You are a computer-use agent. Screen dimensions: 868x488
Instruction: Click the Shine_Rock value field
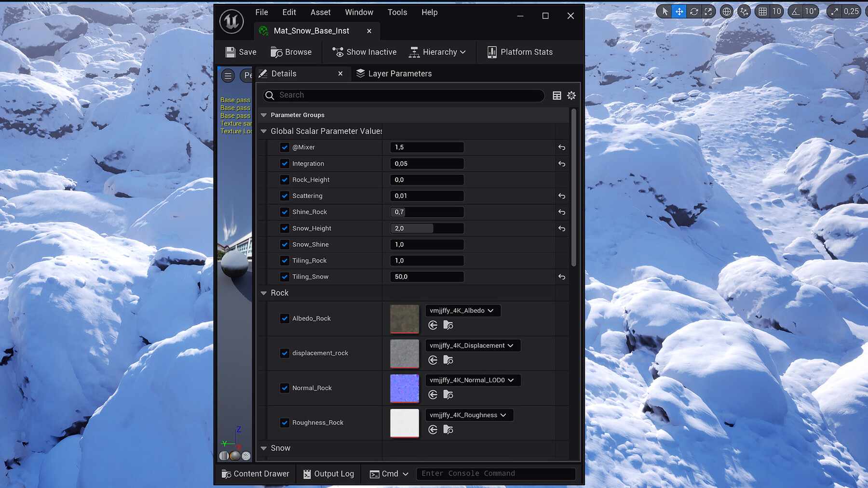tap(426, 212)
